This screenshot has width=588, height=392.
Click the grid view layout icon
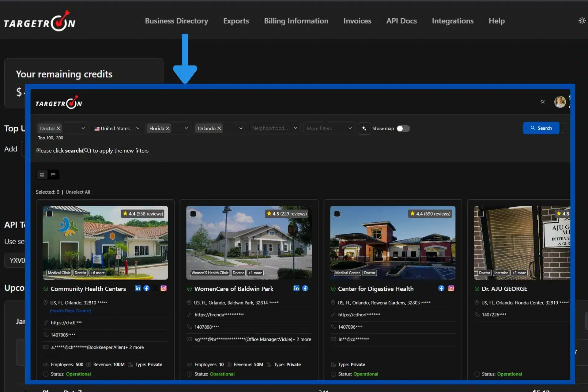(x=42, y=175)
